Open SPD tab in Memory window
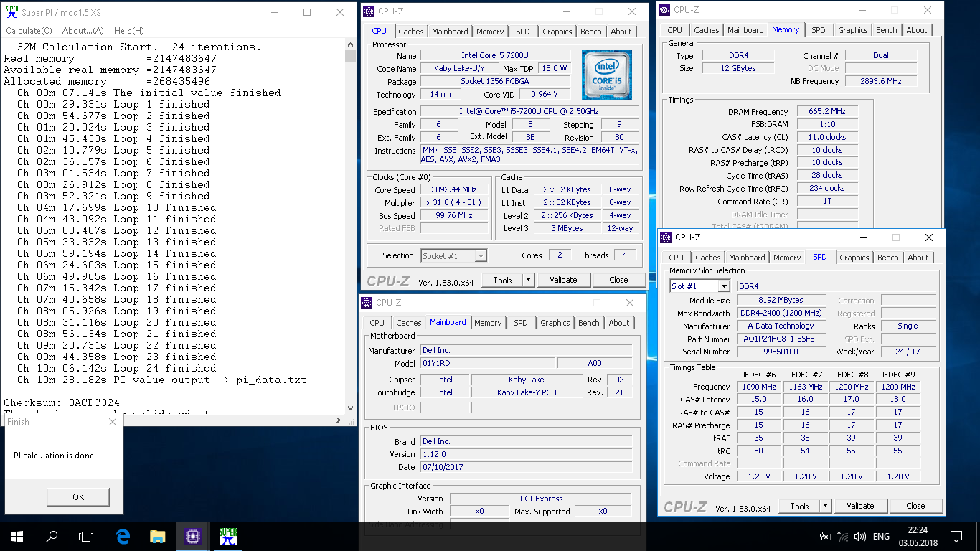 [818, 30]
